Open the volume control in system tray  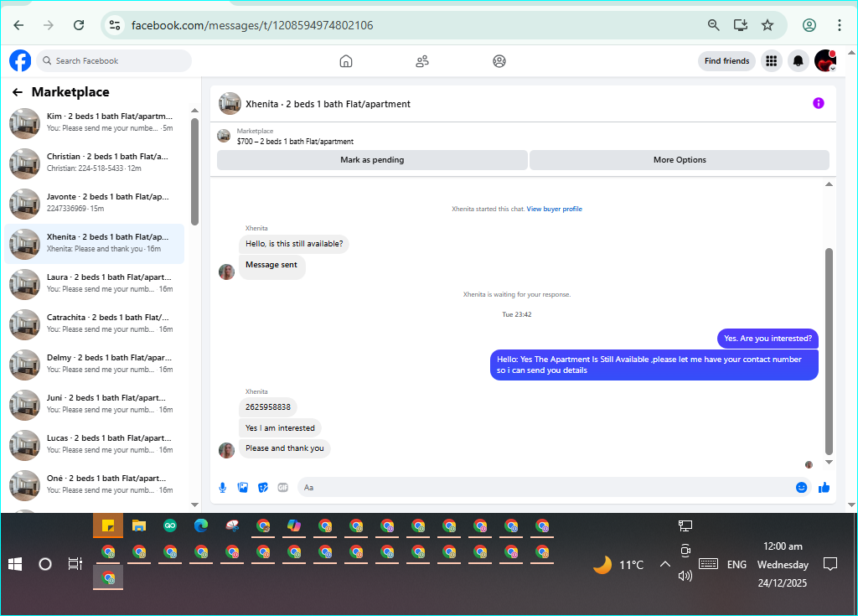[x=685, y=576]
